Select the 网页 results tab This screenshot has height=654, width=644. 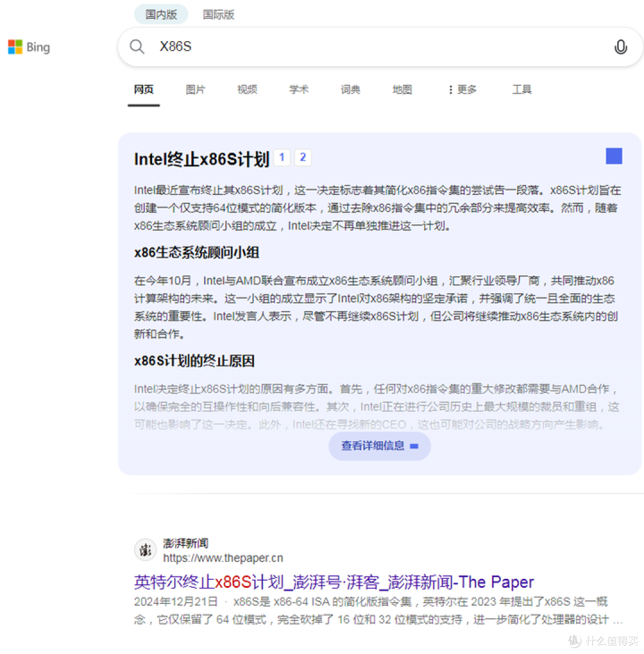click(144, 89)
